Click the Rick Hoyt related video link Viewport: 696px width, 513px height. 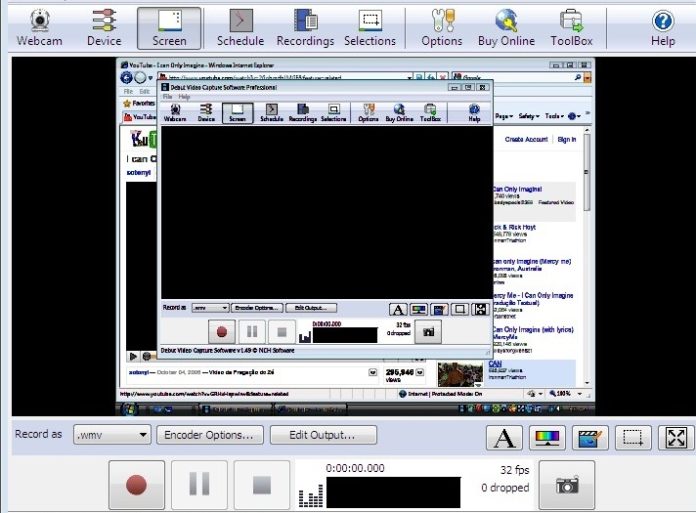514,227
